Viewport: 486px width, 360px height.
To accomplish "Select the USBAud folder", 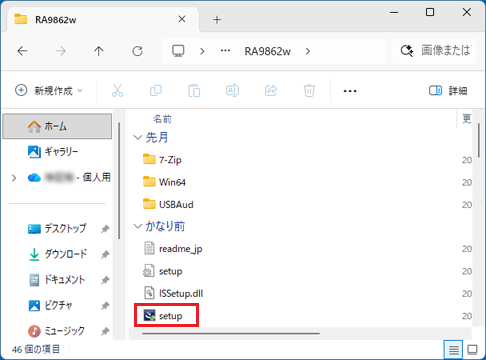I will (168, 205).
